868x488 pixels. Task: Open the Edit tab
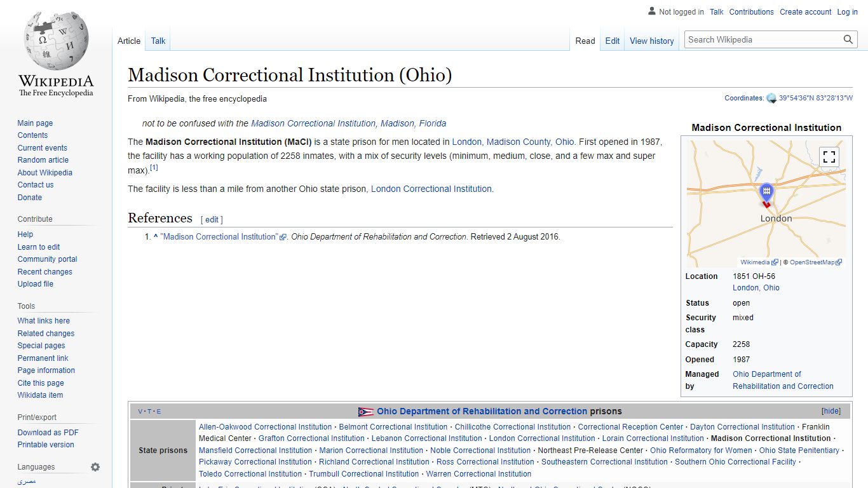[x=613, y=41]
